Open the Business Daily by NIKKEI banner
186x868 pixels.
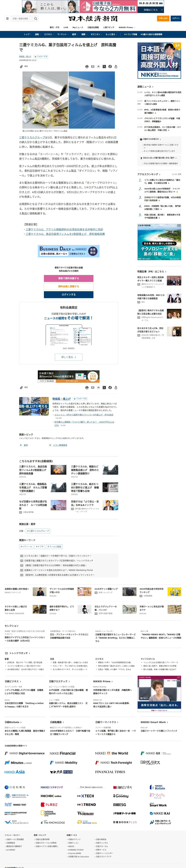point(69,251)
